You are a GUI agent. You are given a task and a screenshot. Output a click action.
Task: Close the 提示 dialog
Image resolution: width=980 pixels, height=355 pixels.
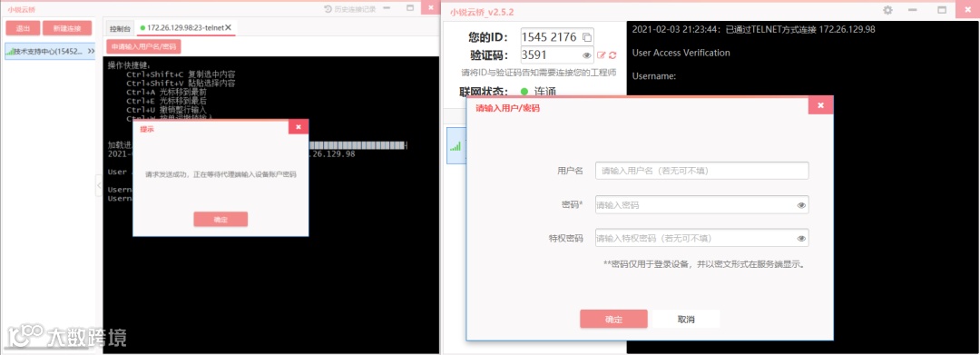coord(299,127)
